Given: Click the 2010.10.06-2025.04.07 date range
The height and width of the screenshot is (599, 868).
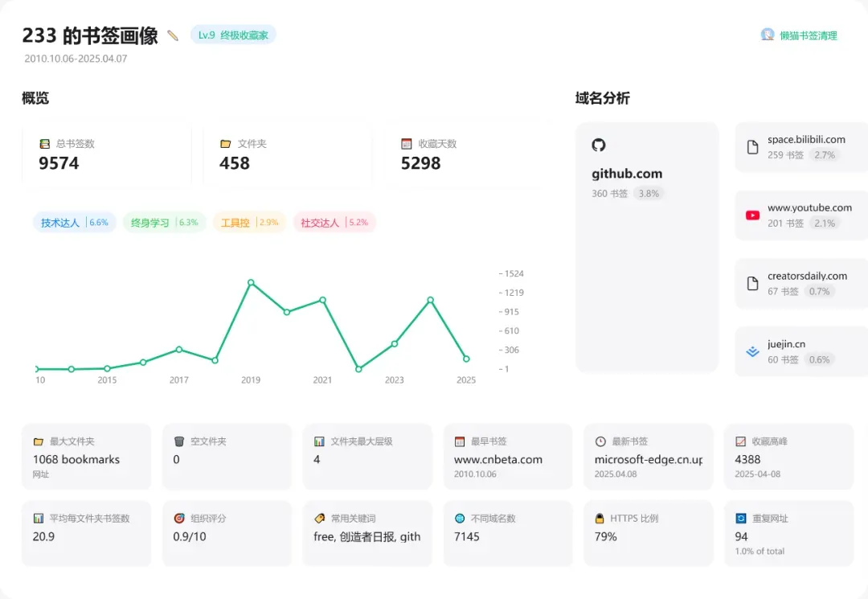Looking at the screenshot, I should pos(76,59).
